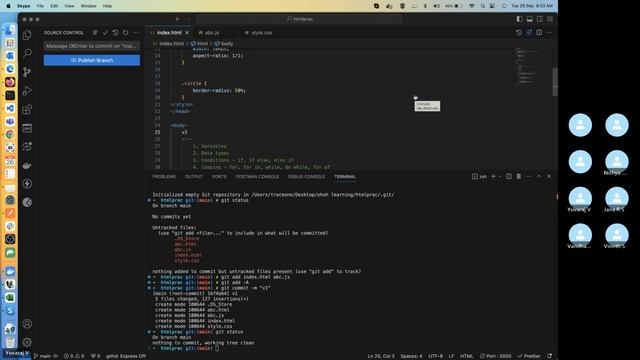Open the customize layout icon
This screenshot has height=360, width=640.
coord(550,19)
